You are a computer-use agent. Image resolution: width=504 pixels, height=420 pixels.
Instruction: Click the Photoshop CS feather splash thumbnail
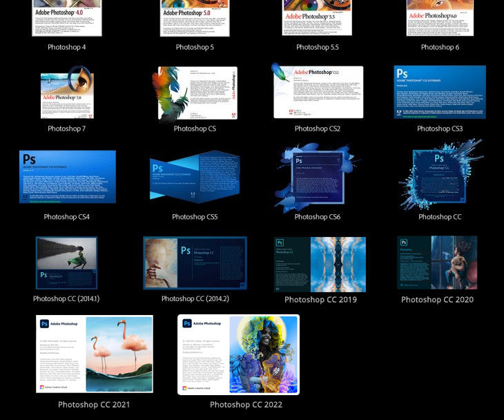coord(195,93)
